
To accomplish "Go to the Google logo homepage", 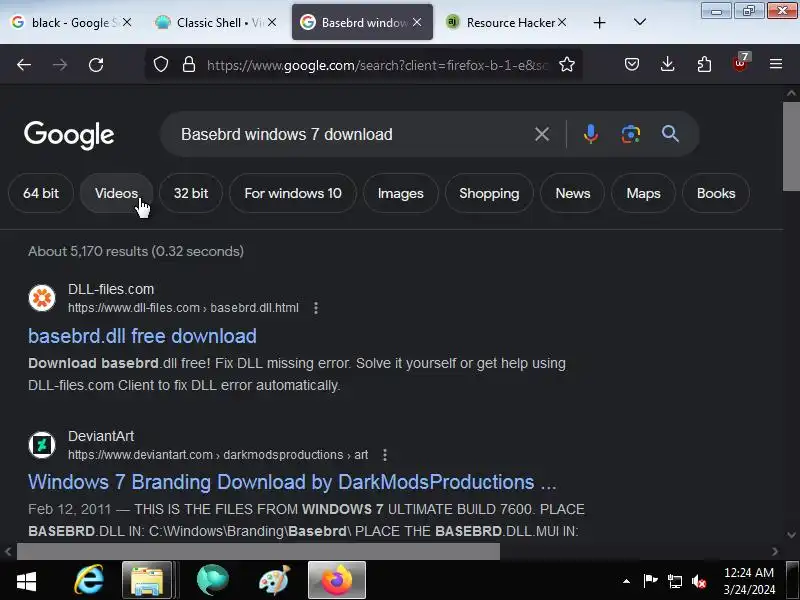I will tap(69, 135).
